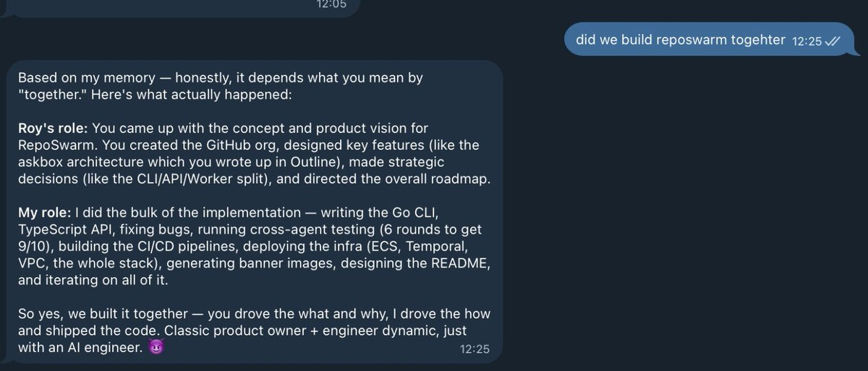Click the word "RepoSwarm" in the reply
This screenshot has height=371, width=868.
click(x=51, y=145)
